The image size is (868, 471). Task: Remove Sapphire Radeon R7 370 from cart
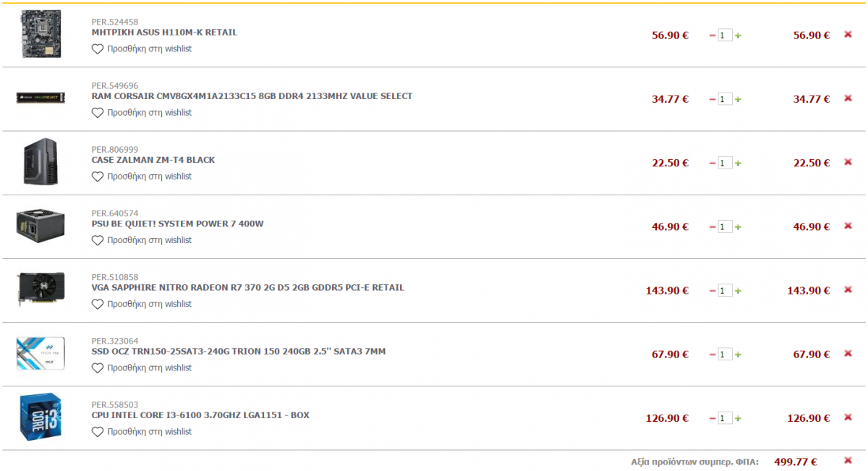pyautogui.click(x=848, y=290)
